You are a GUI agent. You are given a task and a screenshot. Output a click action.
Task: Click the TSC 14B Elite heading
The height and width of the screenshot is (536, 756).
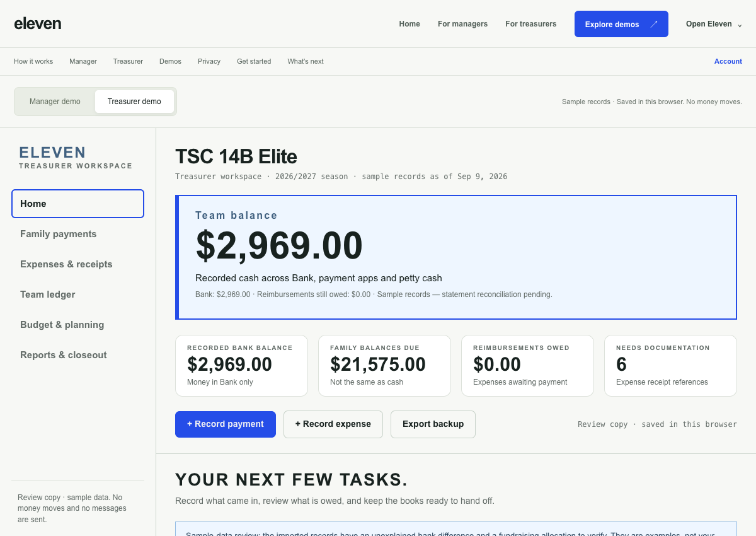(236, 156)
